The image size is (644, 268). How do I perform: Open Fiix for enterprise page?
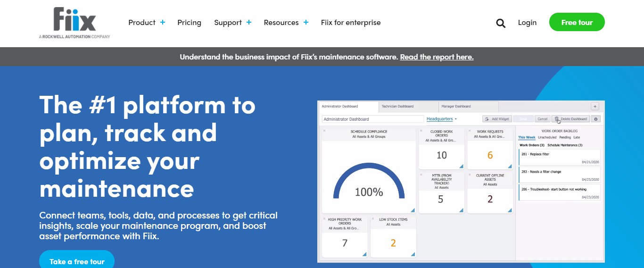[x=351, y=22]
